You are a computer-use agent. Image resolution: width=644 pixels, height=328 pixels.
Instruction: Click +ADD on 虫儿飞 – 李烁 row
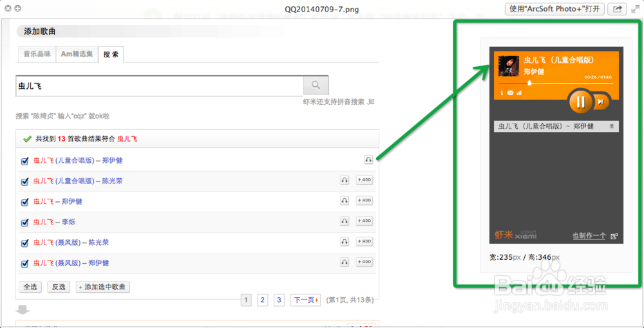click(365, 221)
